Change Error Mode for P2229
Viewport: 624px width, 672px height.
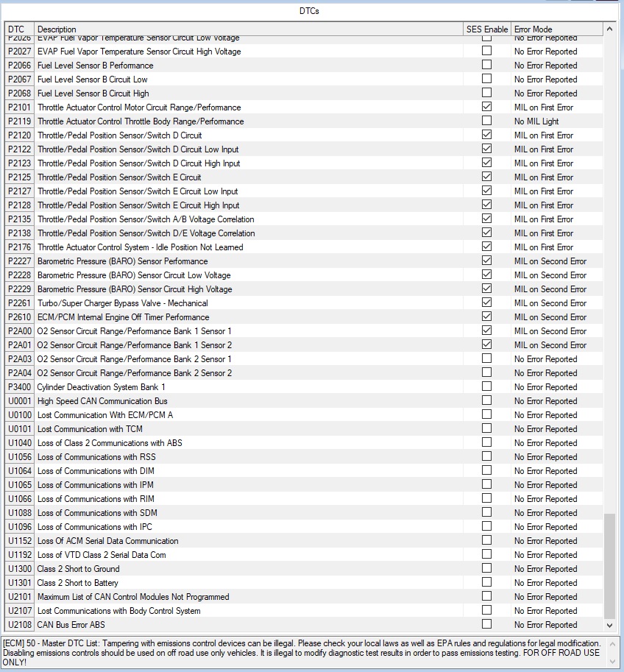pos(557,289)
